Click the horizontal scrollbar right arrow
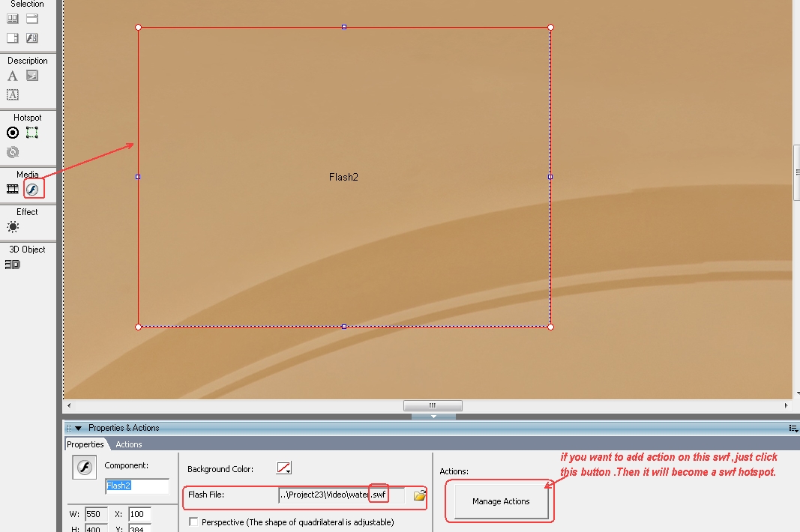Screen dimensions: 800x532 787,405
